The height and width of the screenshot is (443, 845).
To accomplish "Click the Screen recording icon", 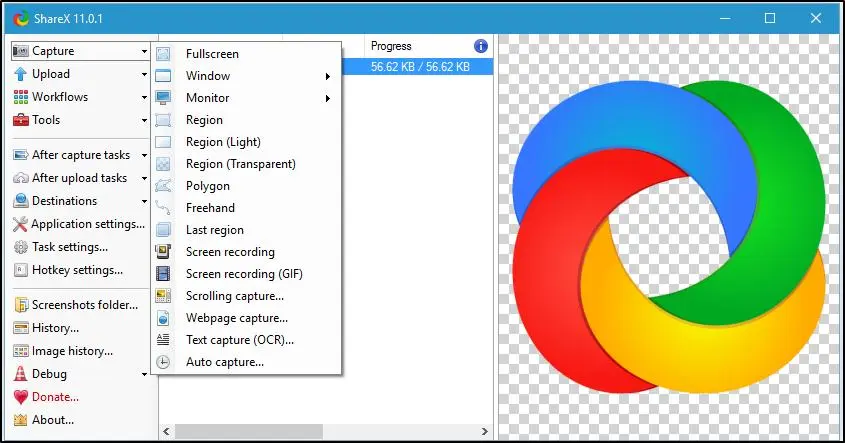I will click(x=163, y=252).
